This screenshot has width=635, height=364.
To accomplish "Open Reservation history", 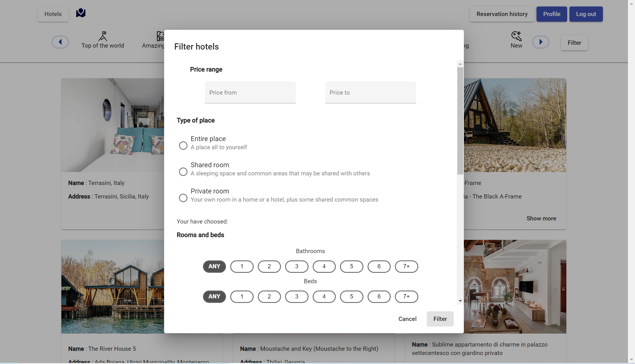I will (502, 14).
